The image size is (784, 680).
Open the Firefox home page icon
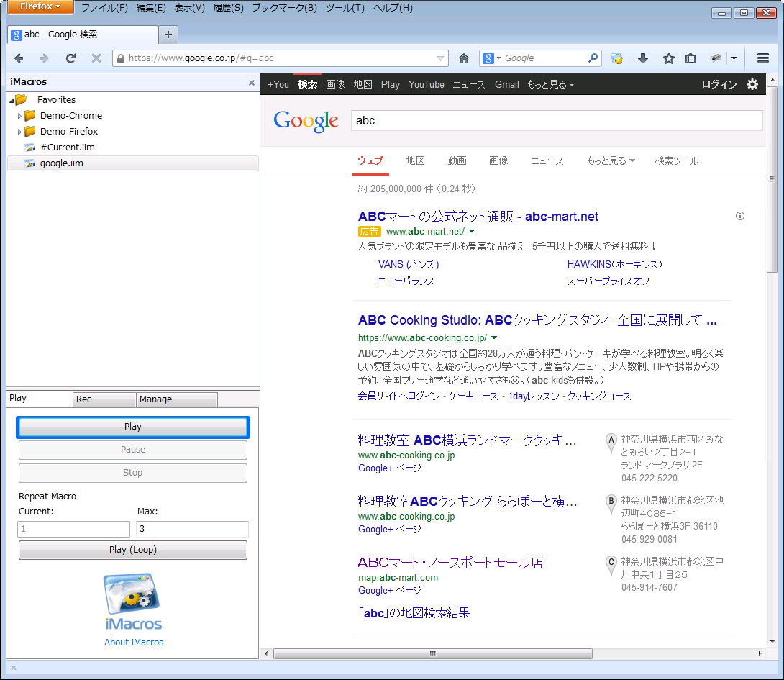(x=464, y=58)
